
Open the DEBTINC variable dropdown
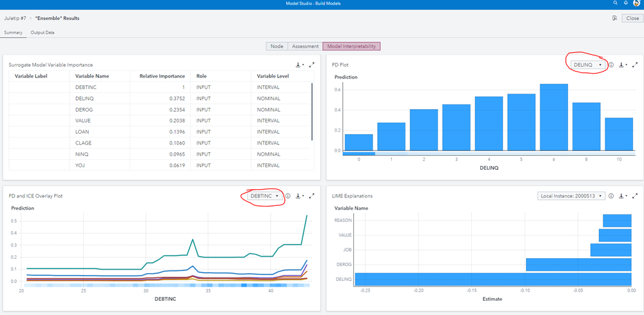[264, 196]
